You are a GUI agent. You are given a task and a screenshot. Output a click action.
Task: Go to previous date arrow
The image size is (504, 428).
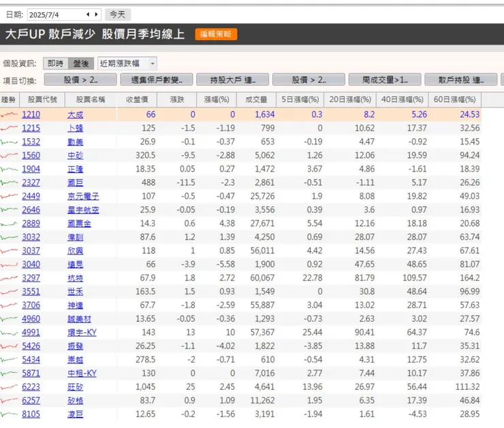tap(88, 14)
